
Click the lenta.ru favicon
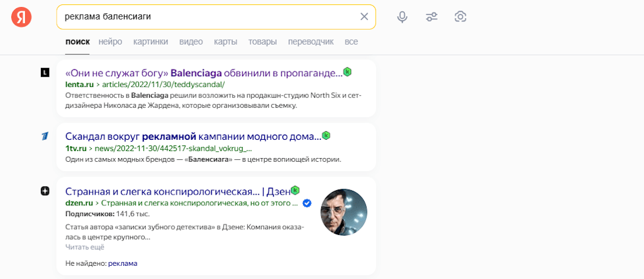pyautogui.click(x=45, y=72)
